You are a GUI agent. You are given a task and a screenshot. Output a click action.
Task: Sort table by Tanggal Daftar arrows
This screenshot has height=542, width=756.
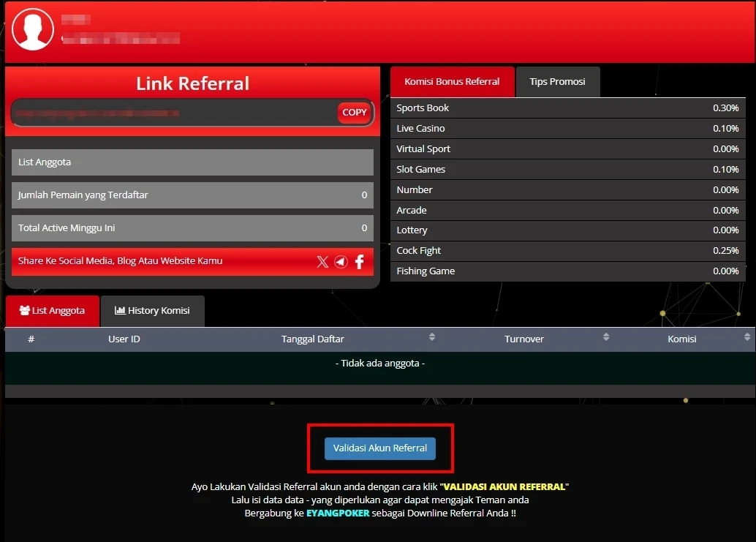click(431, 337)
